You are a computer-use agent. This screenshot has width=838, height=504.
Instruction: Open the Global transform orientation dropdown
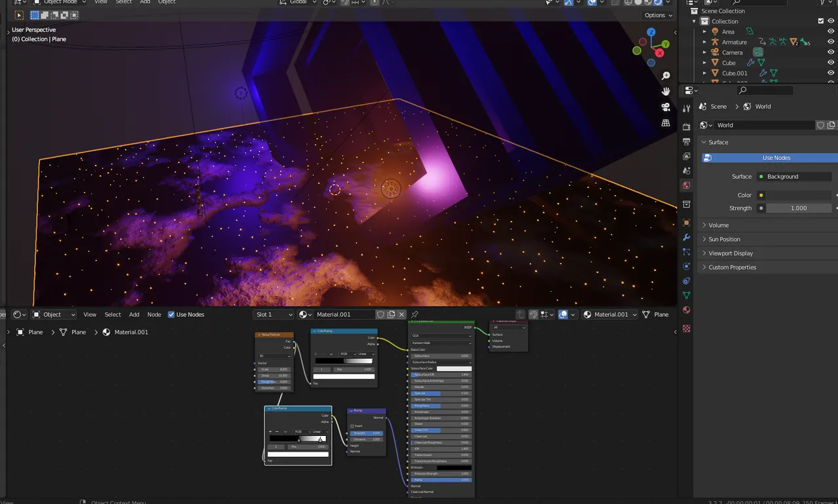pos(298,3)
